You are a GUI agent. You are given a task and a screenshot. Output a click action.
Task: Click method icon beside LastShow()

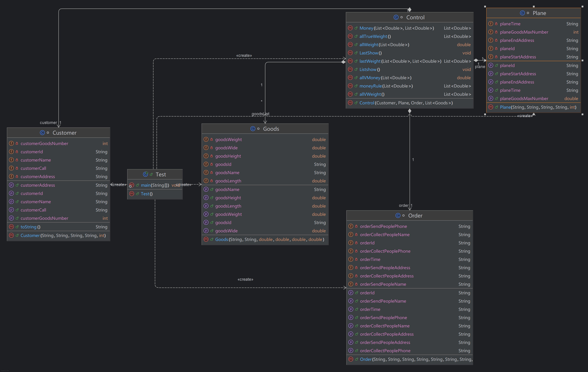click(x=350, y=53)
